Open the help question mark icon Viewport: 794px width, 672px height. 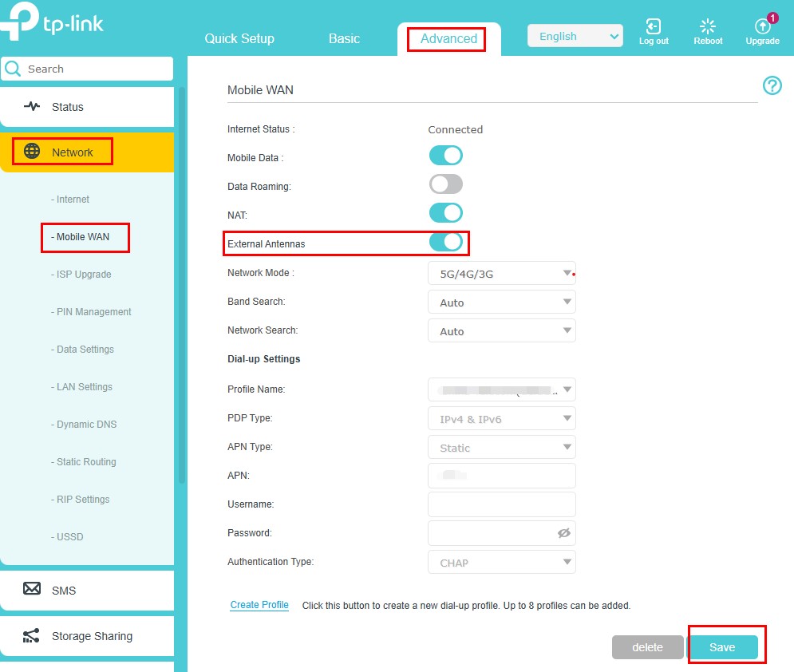point(772,85)
